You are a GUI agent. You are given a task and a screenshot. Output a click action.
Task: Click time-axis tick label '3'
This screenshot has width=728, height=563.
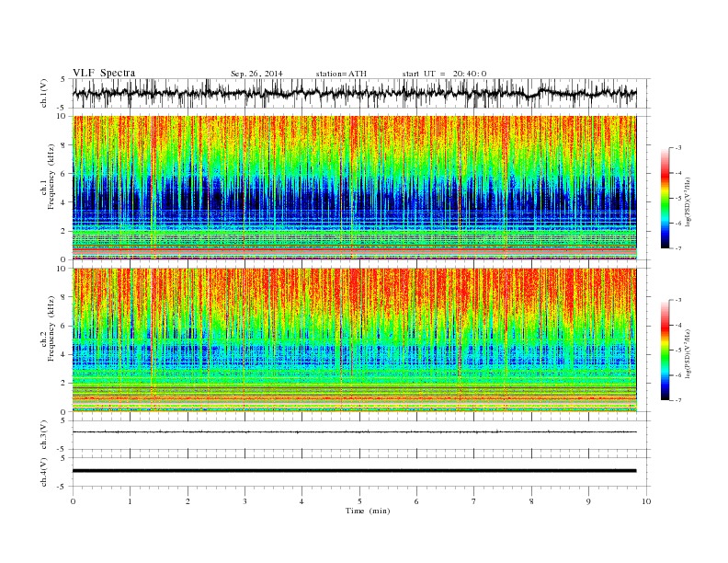point(245,501)
